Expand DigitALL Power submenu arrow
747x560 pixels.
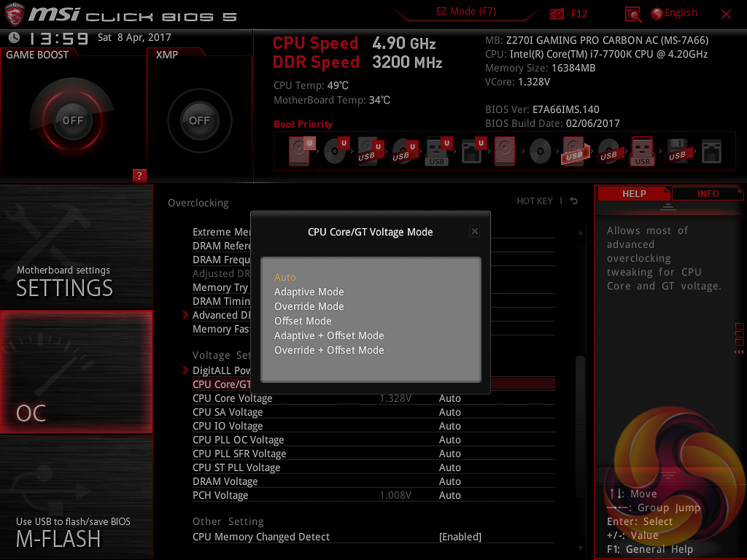point(186,370)
